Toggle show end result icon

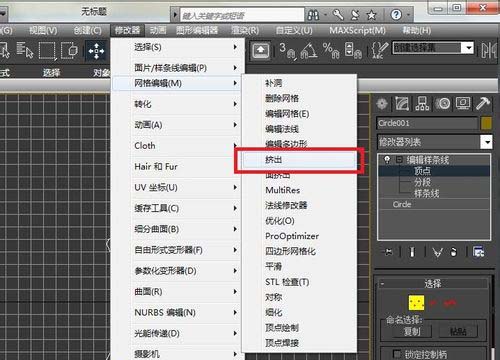coord(412,252)
